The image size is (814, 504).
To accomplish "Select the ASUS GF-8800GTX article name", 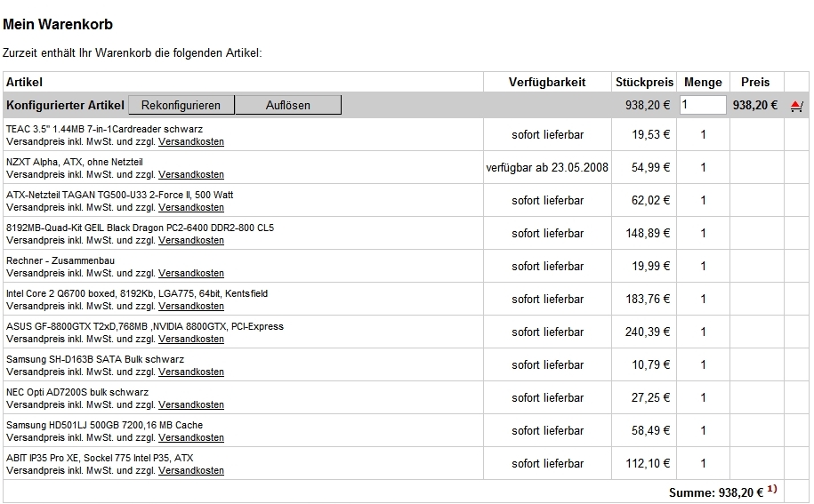I will pyautogui.click(x=145, y=327).
